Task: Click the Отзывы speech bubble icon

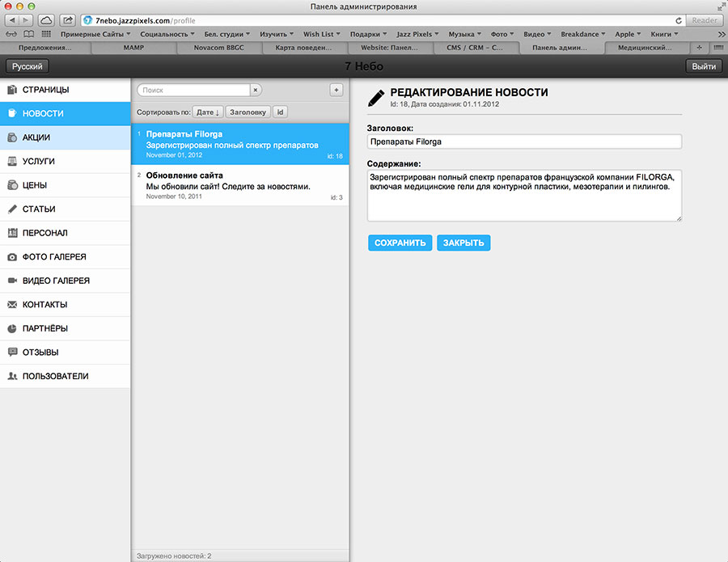Action: pos(12,353)
